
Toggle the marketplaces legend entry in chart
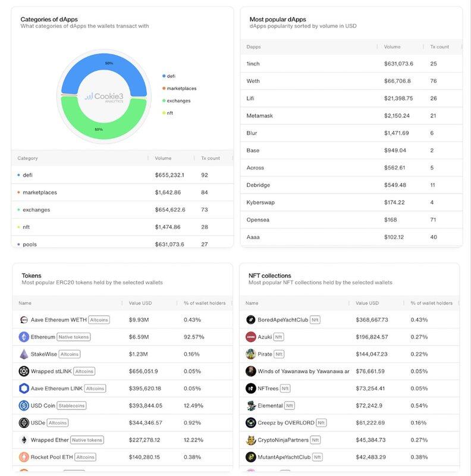coord(180,88)
